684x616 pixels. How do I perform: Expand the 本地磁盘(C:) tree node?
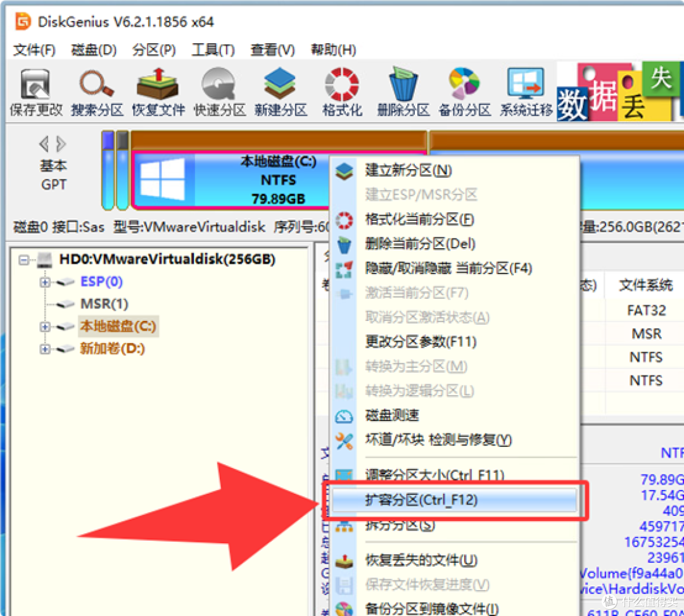pos(45,327)
